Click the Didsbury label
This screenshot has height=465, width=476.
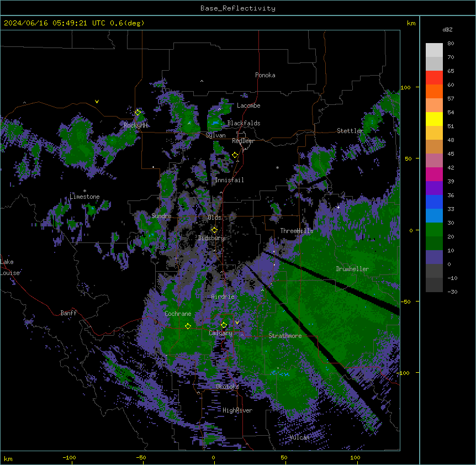[x=211, y=238]
